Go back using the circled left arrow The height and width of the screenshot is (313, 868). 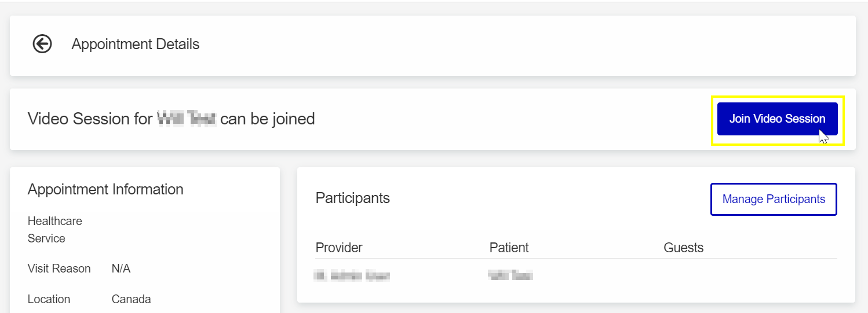[x=42, y=44]
